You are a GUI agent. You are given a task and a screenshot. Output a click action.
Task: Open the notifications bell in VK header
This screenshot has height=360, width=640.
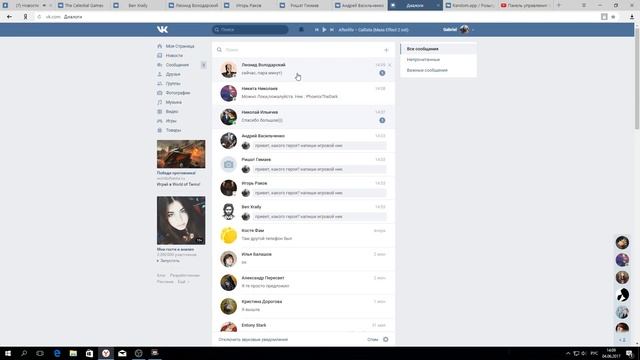(301, 29)
